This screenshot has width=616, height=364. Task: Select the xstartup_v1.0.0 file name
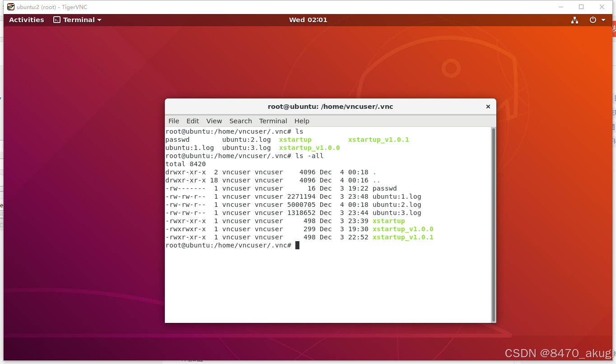click(309, 148)
